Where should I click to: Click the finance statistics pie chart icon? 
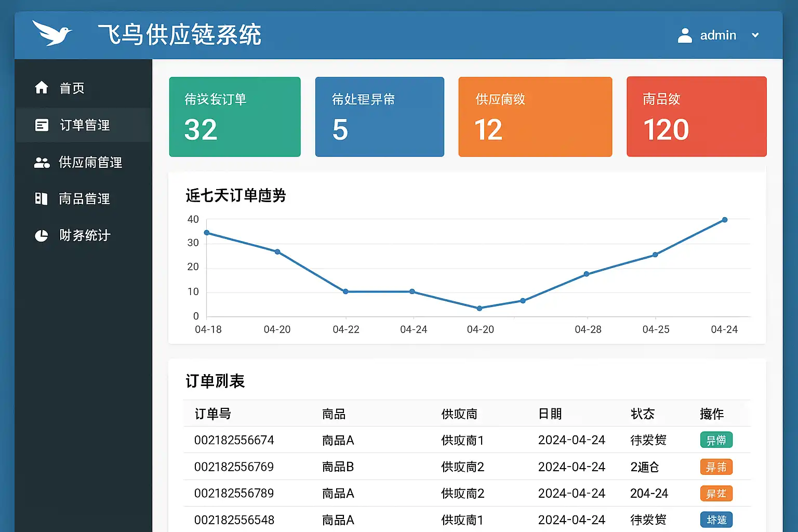(x=42, y=236)
